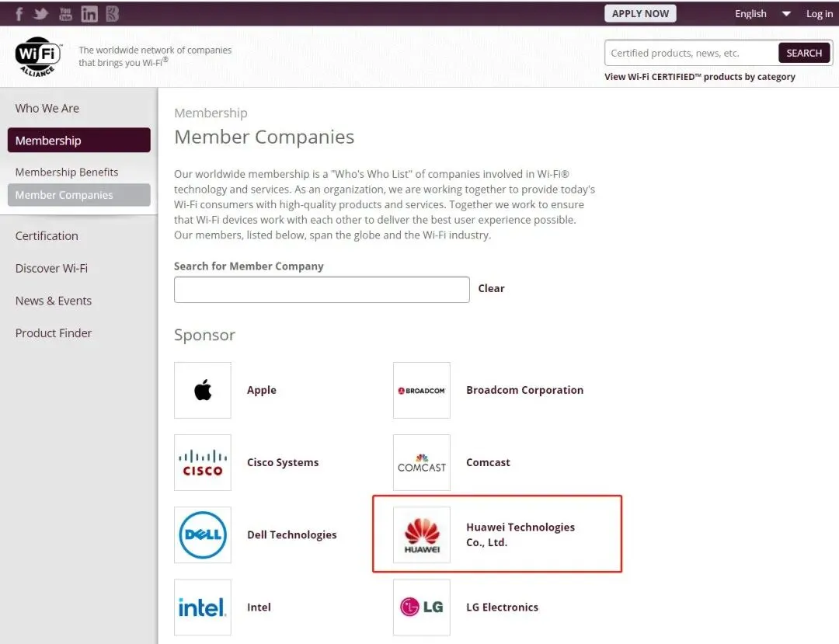Open the Membership sidebar section
Image resolution: width=839 pixels, height=644 pixels.
point(78,141)
